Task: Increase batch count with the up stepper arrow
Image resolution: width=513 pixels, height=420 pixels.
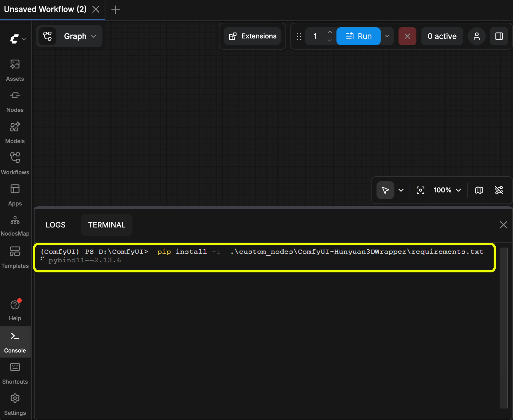Action: tap(329, 32)
